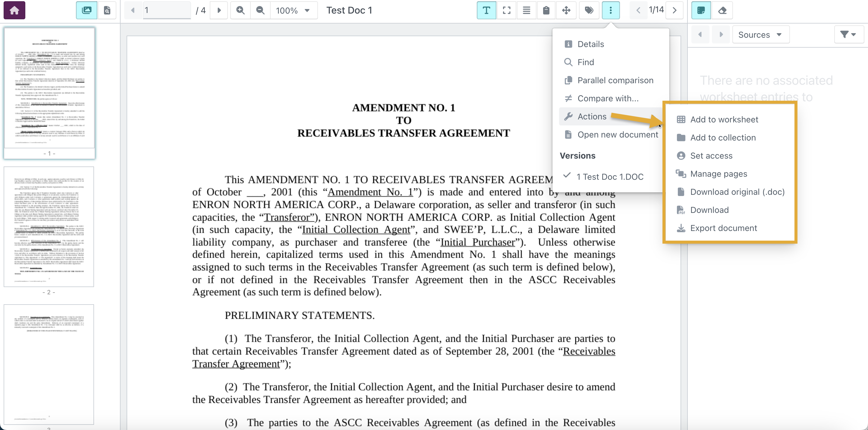Click the move arrows icon
This screenshot has height=430, width=868.
566,10
